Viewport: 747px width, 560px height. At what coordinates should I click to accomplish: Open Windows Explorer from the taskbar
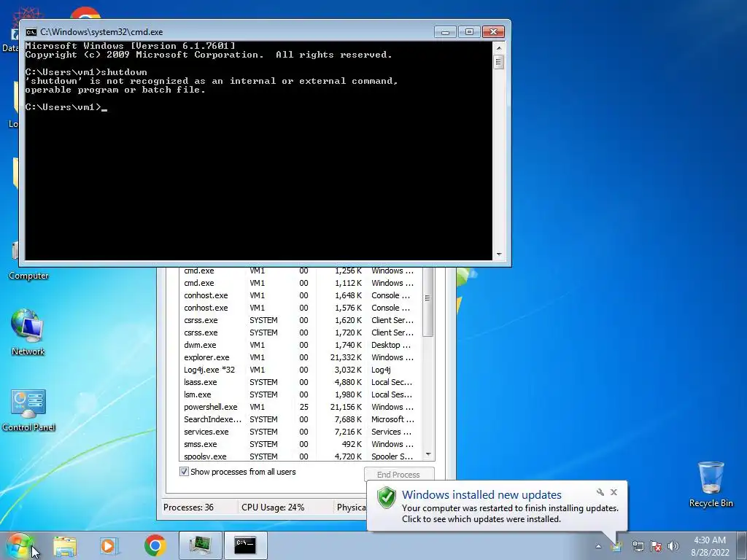coord(65,545)
